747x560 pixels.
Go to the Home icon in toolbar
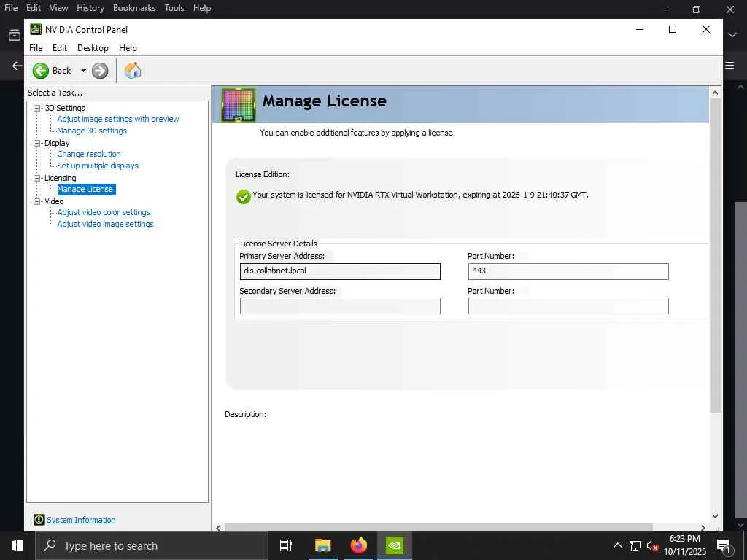[133, 71]
